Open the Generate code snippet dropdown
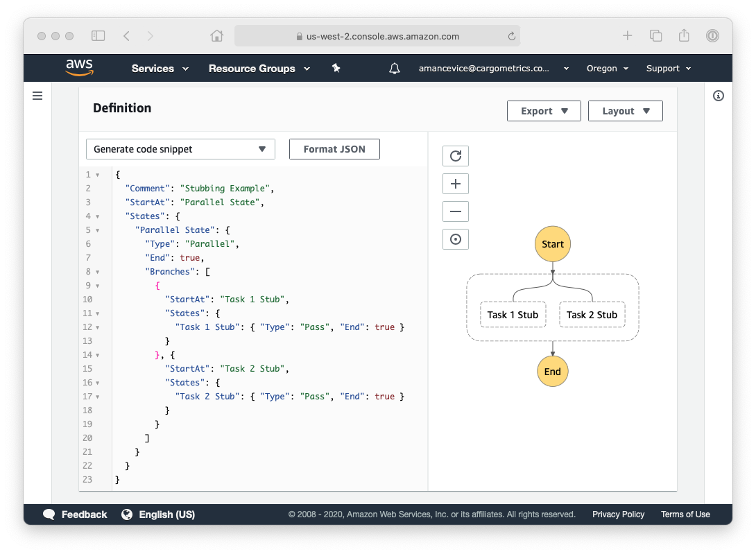This screenshot has width=756, height=554. pos(180,149)
